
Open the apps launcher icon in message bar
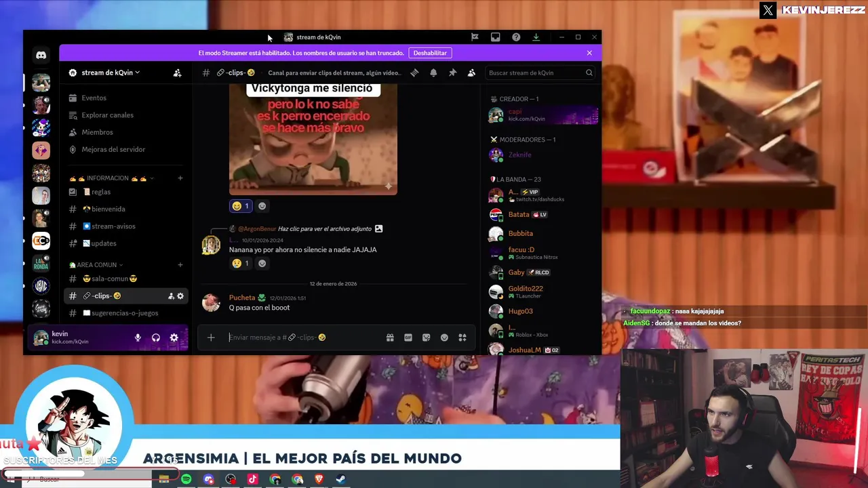click(x=462, y=338)
